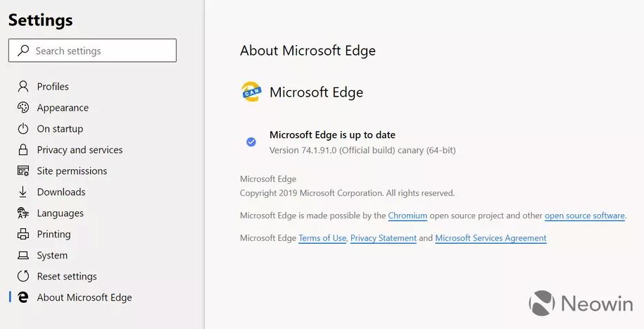Click the Languages icon in sidebar
This screenshot has height=329, width=644.
pyautogui.click(x=23, y=213)
